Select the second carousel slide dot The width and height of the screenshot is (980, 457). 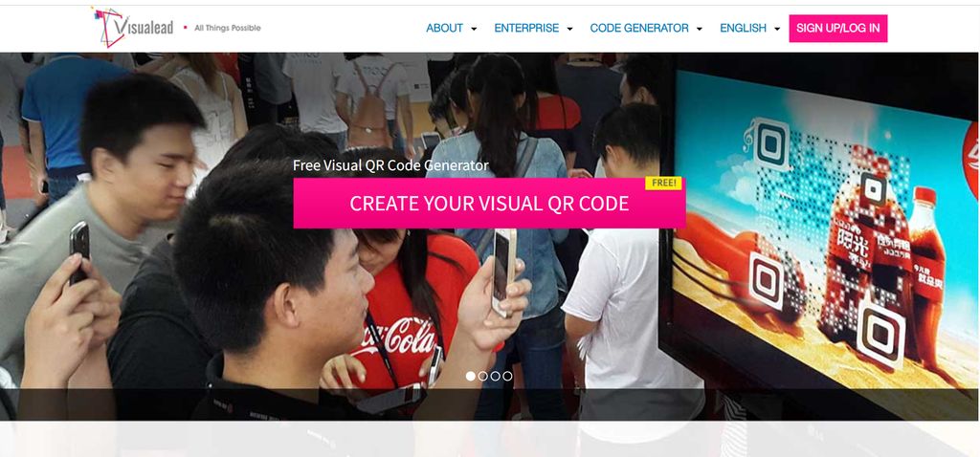[482, 376]
